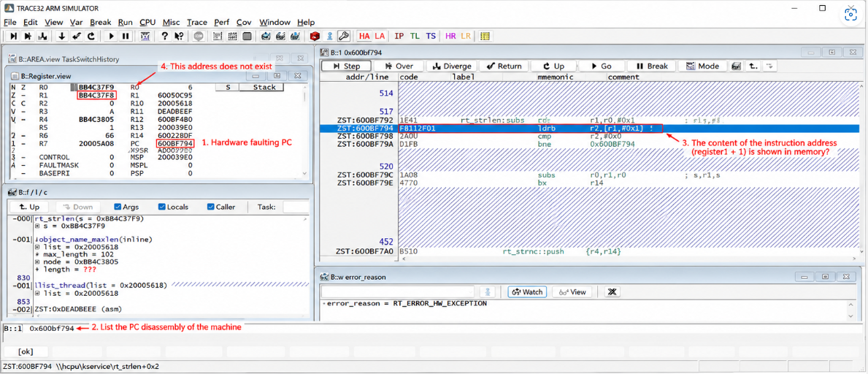This screenshot has height=374, width=868.
Task: Uncheck the Args checkbox in frame window
Action: click(118, 207)
